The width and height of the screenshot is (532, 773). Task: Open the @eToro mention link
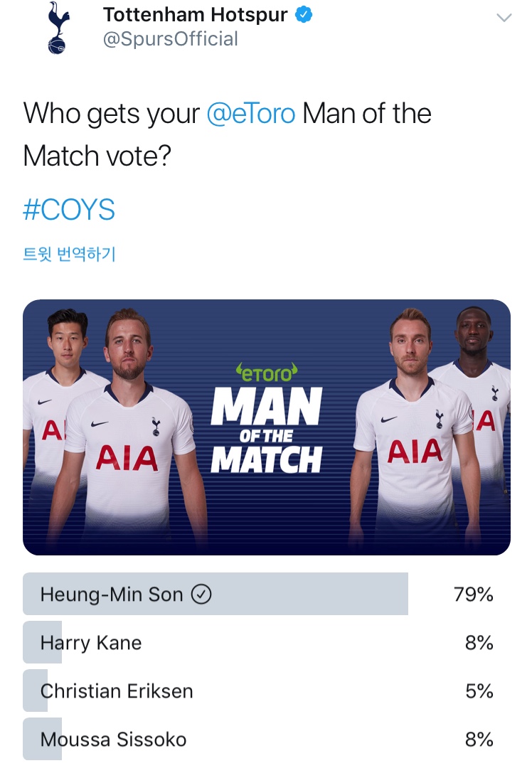(x=251, y=113)
